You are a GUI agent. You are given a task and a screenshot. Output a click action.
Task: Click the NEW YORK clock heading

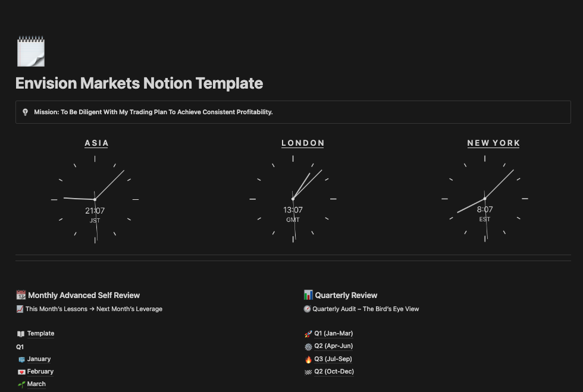494,143
